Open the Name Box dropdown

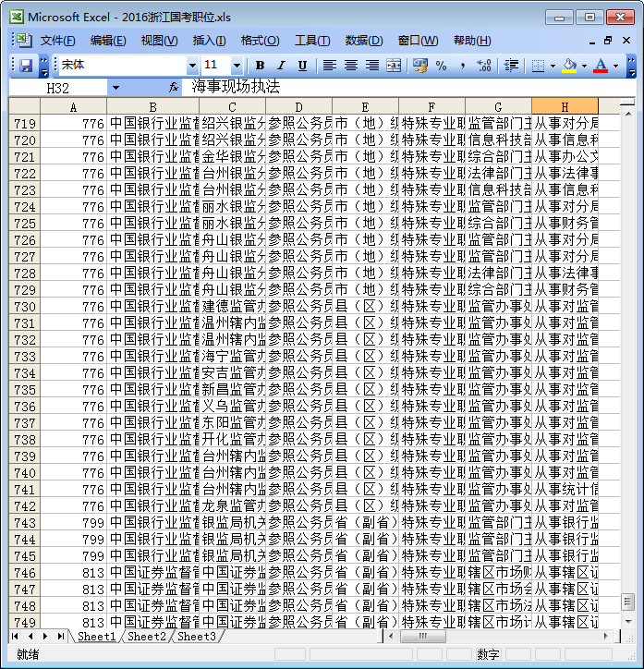(x=115, y=88)
